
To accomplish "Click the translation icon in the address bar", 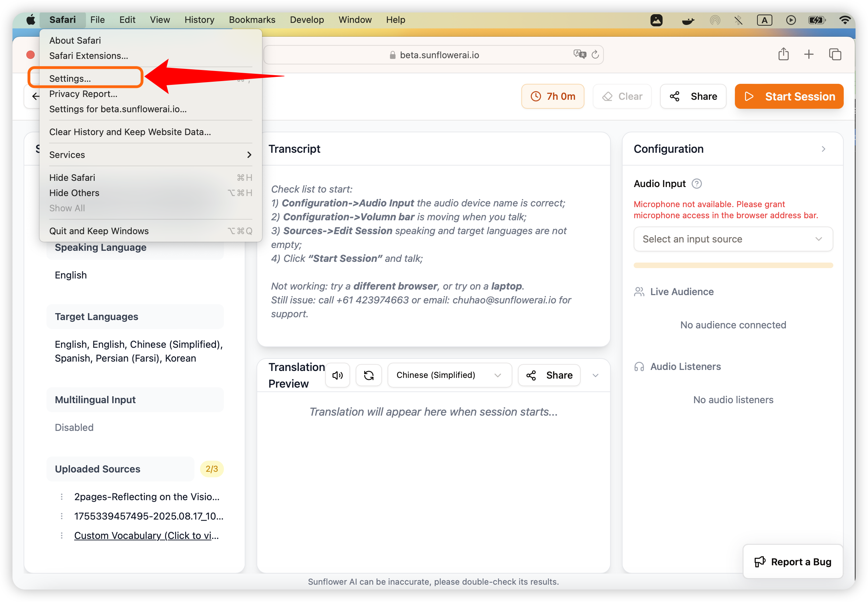I will (x=579, y=54).
